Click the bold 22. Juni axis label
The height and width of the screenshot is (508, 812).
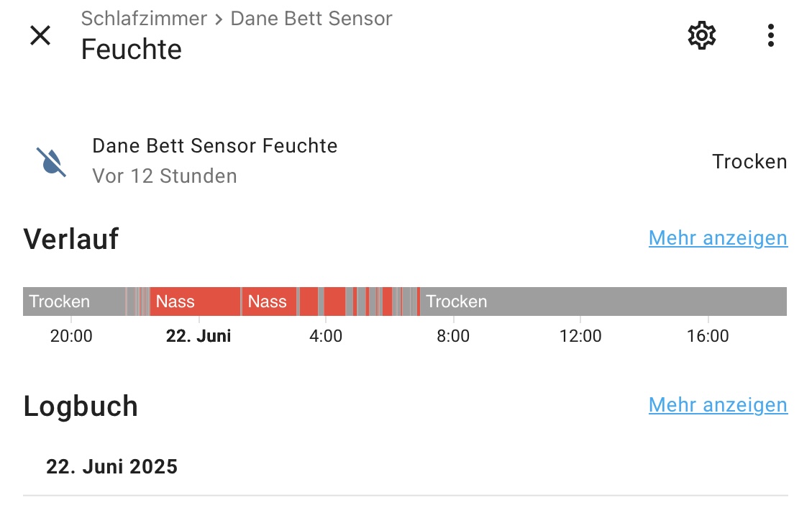point(199,336)
